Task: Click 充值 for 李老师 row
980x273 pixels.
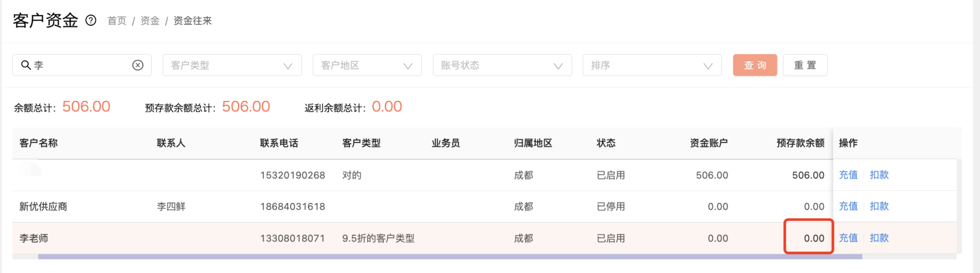Action: click(848, 238)
